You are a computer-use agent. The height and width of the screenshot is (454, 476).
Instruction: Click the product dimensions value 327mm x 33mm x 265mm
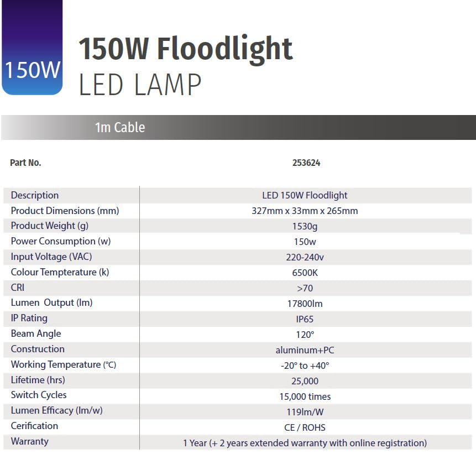pyautogui.click(x=305, y=211)
